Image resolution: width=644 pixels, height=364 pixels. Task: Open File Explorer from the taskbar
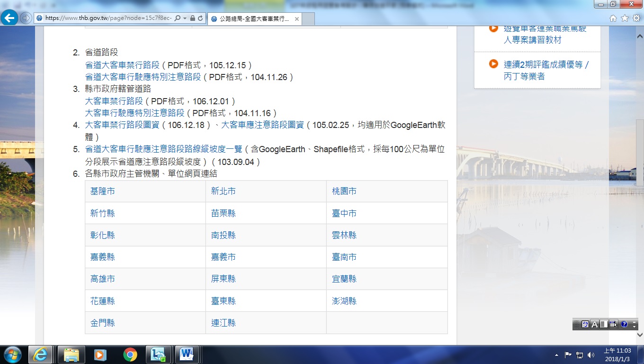[72, 355]
